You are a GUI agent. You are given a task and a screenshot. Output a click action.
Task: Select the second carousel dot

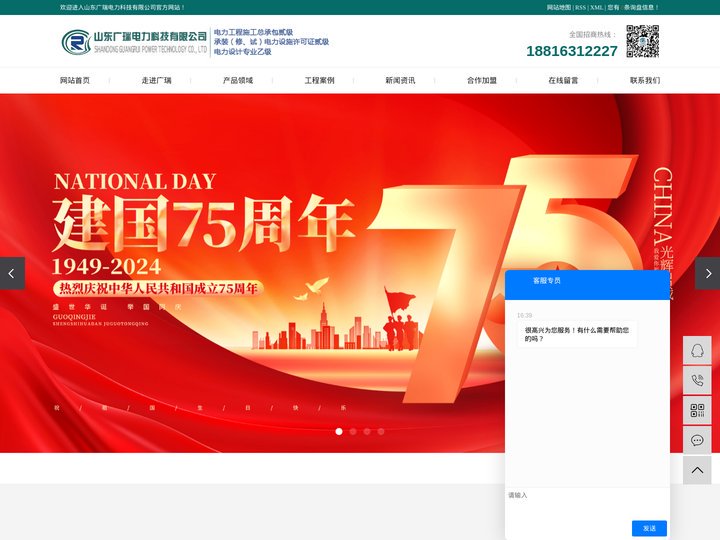353,431
